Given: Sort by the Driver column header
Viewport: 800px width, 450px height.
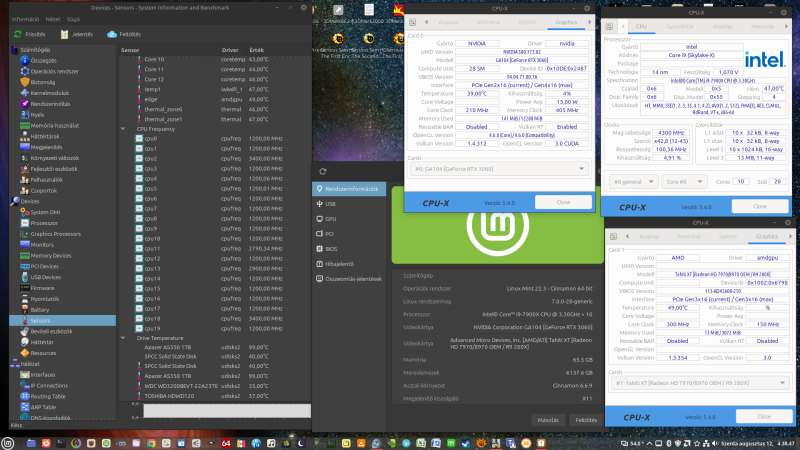Looking at the screenshot, I should (x=230, y=50).
